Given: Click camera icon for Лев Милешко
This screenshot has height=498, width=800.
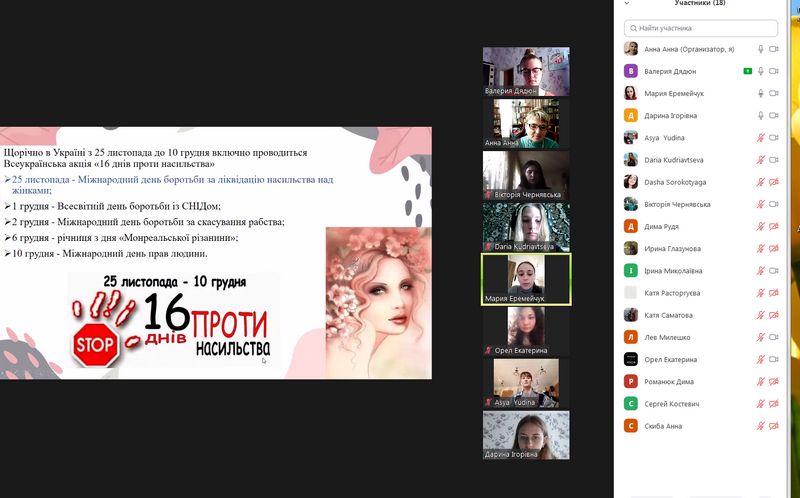Looking at the screenshot, I should [773, 337].
